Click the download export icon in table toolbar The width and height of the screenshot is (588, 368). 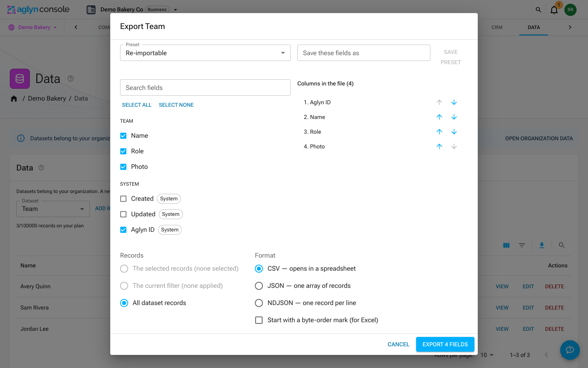click(x=541, y=245)
